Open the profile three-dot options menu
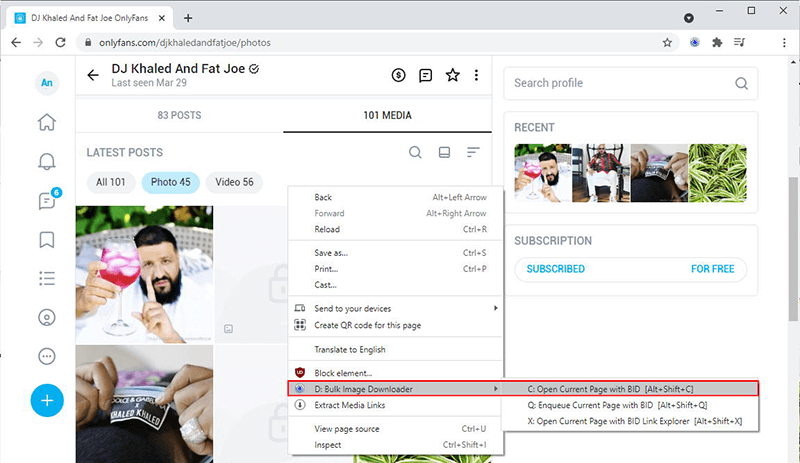Screen dimensions: 800x463 pos(476,76)
